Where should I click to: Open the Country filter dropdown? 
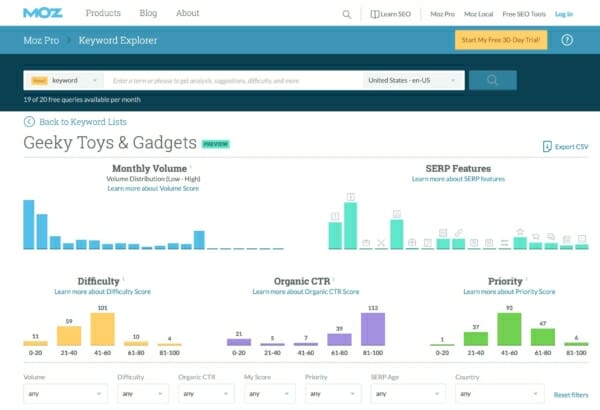tap(499, 394)
